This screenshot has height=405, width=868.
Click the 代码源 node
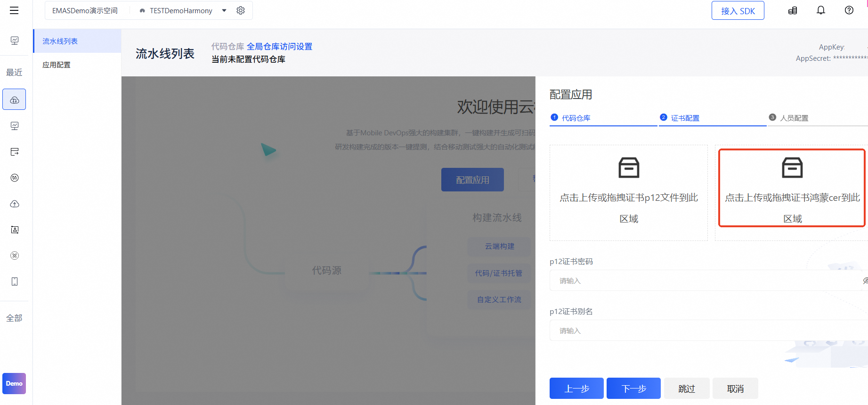pos(327,271)
